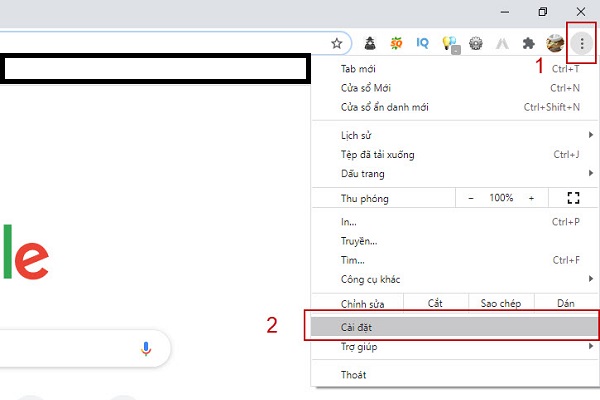Expand the Trợ giúp submenu

click(x=454, y=346)
